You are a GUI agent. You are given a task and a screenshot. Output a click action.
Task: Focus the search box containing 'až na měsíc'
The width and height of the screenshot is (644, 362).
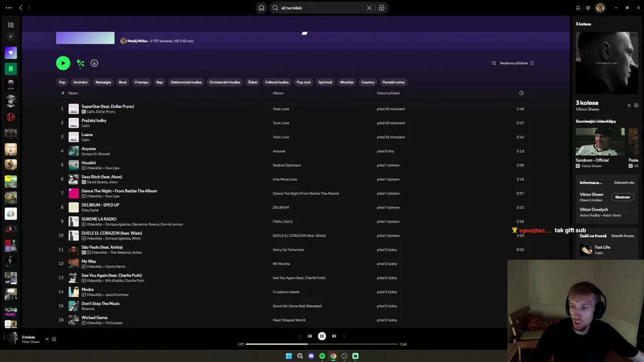[322, 8]
